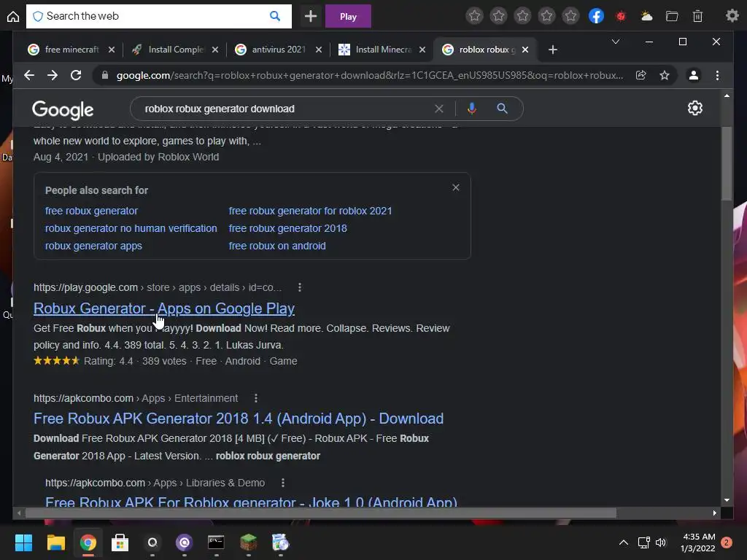Viewport: 747px width, 560px height.
Task: Click the purple Play button
Action: click(x=348, y=17)
